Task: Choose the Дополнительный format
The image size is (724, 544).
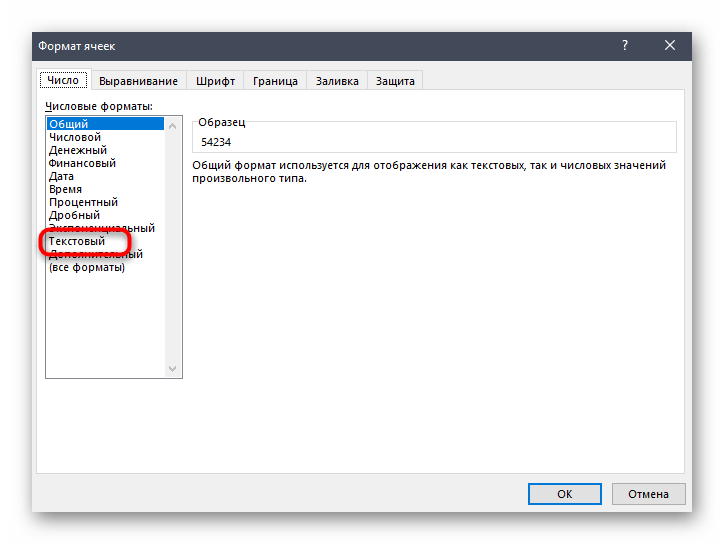Action: [105, 254]
